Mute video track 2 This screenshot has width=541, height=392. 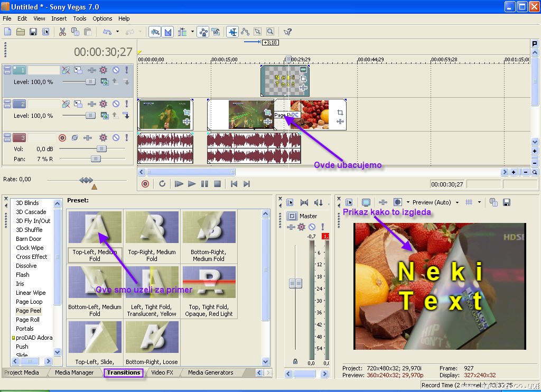(x=116, y=104)
